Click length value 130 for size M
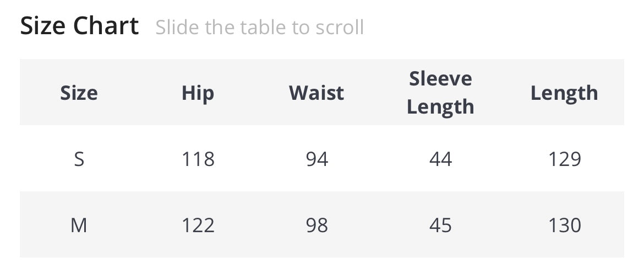The height and width of the screenshot is (268, 644). [564, 225]
